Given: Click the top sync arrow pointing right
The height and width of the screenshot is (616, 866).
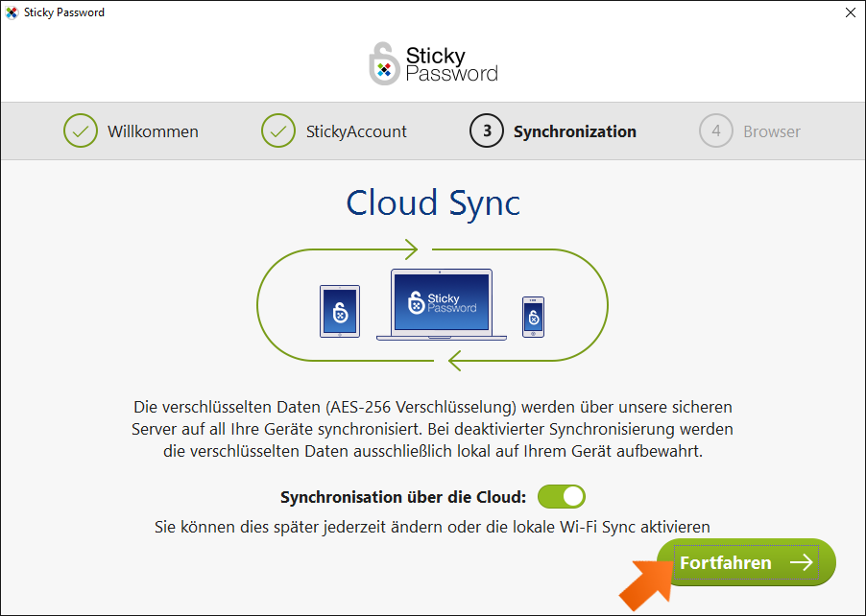Looking at the screenshot, I should (x=411, y=249).
